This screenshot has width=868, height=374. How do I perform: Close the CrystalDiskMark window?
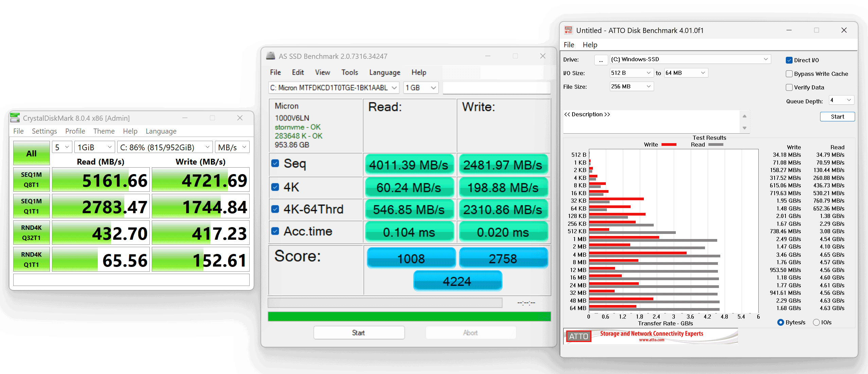[240, 118]
